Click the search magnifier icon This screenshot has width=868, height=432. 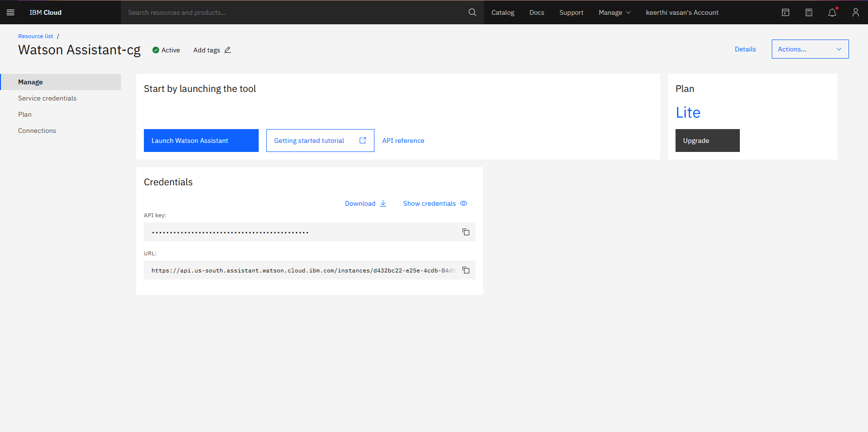(x=472, y=12)
